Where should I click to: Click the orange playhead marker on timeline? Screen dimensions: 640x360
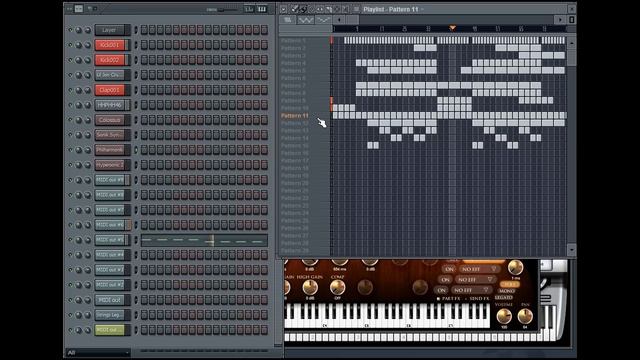point(452,28)
